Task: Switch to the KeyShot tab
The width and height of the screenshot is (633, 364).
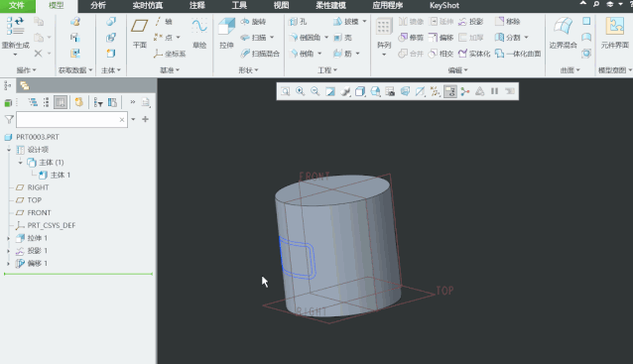Action: tap(444, 6)
